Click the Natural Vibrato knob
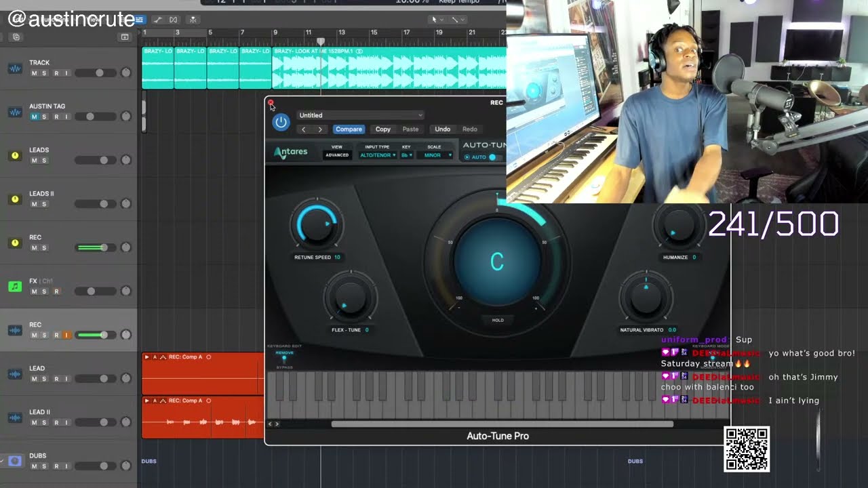This screenshot has height=488, width=868. click(x=646, y=297)
